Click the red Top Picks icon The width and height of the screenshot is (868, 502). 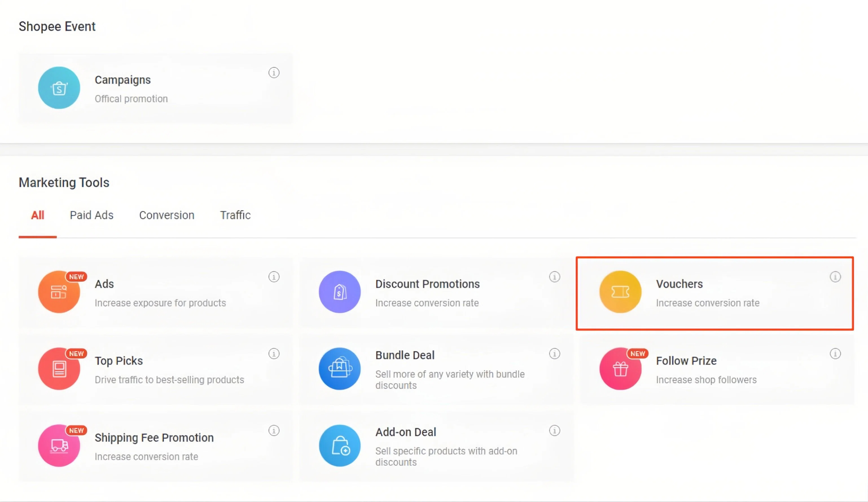click(59, 368)
